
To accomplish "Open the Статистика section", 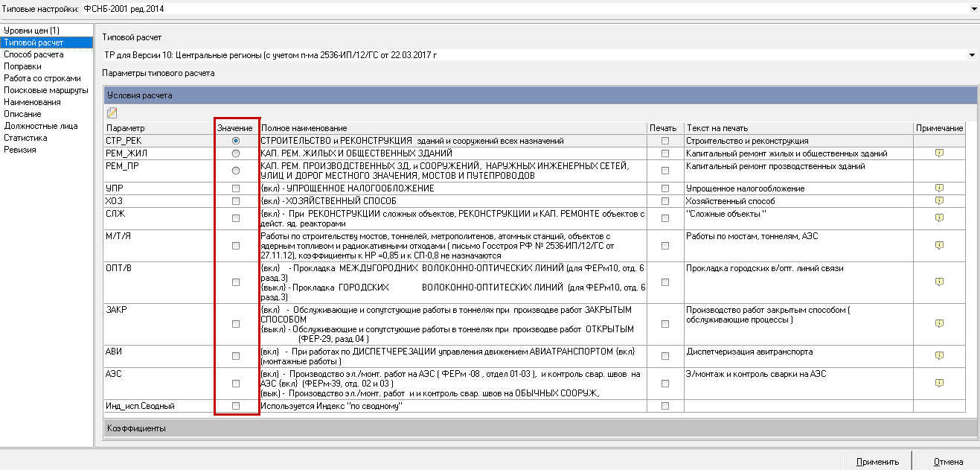I will pyautogui.click(x=25, y=138).
